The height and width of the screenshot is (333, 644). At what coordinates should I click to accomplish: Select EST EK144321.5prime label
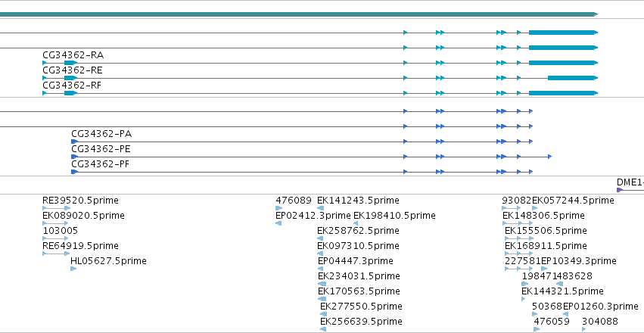click(563, 291)
